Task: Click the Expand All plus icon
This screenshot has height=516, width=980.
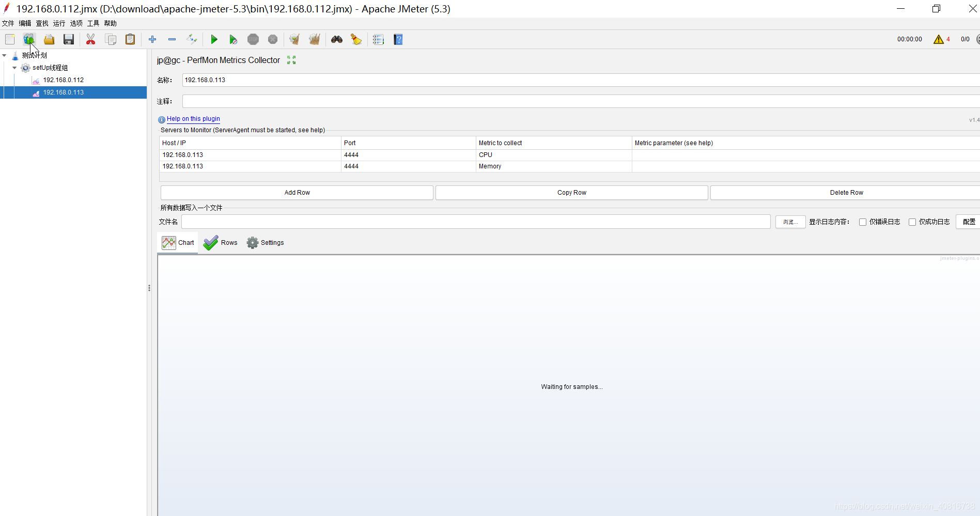Action: [x=152, y=39]
